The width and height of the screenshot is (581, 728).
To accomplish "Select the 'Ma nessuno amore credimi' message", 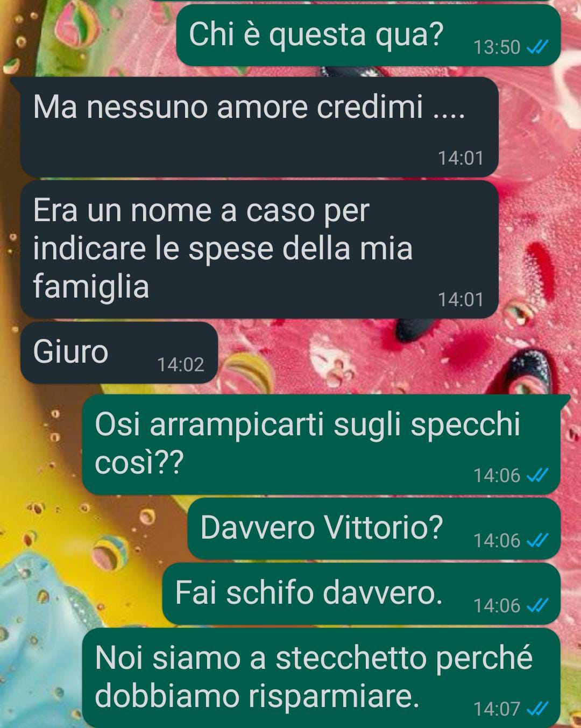I will point(259,127).
